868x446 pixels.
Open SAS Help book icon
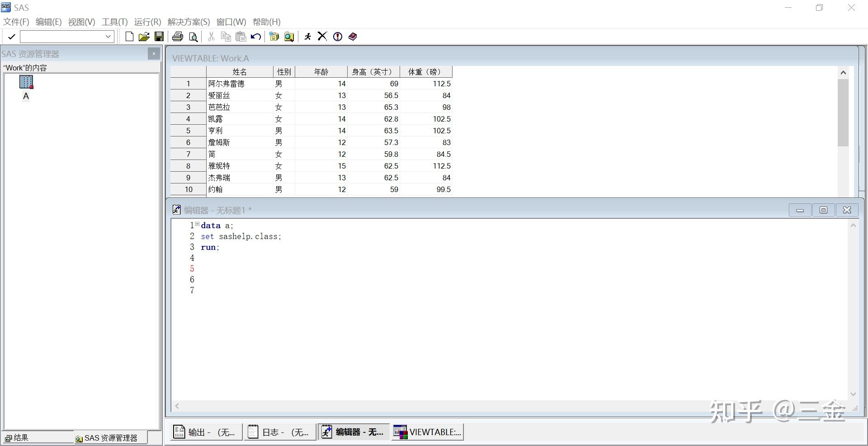click(x=353, y=37)
